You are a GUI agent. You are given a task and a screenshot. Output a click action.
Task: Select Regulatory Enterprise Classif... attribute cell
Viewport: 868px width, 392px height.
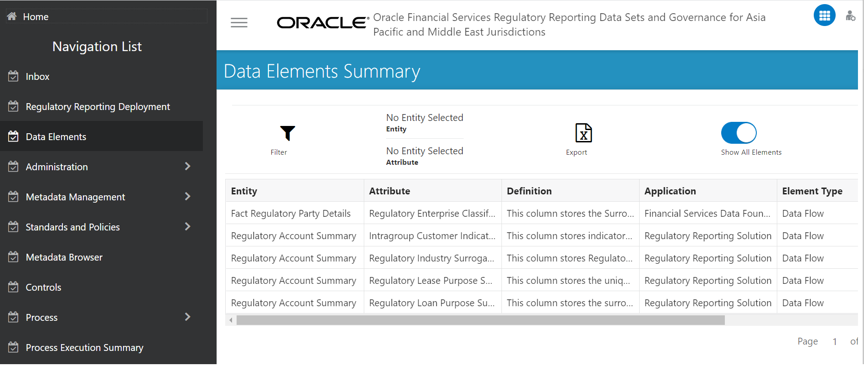pos(433,213)
